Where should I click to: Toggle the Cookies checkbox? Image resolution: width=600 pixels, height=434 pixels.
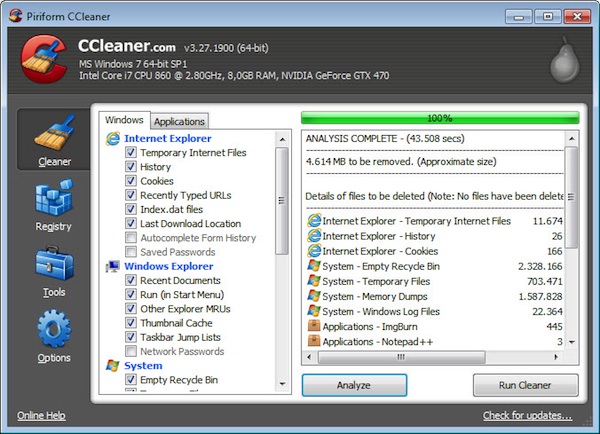tap(131, 181)
